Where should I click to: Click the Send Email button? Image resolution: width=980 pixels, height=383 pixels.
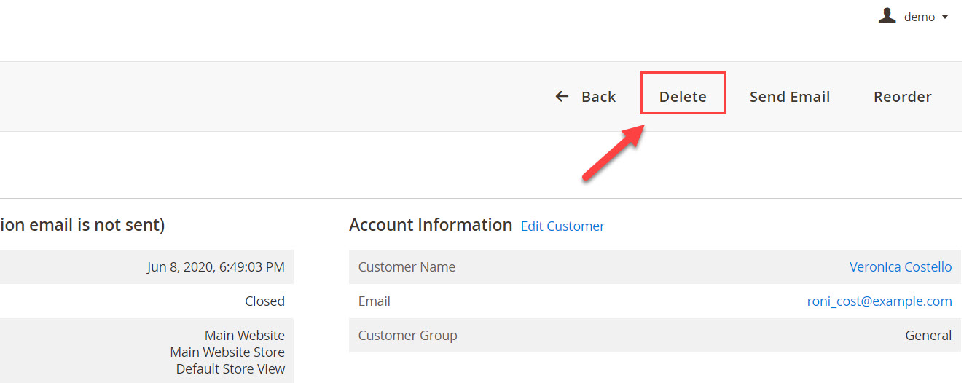pyautogui.click(x=790, y=96)
